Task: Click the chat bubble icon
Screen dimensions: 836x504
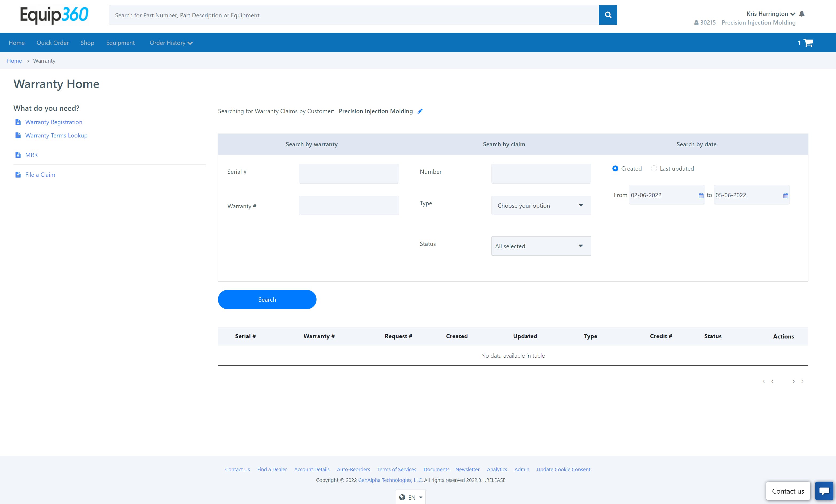Action: pos(824,491)
